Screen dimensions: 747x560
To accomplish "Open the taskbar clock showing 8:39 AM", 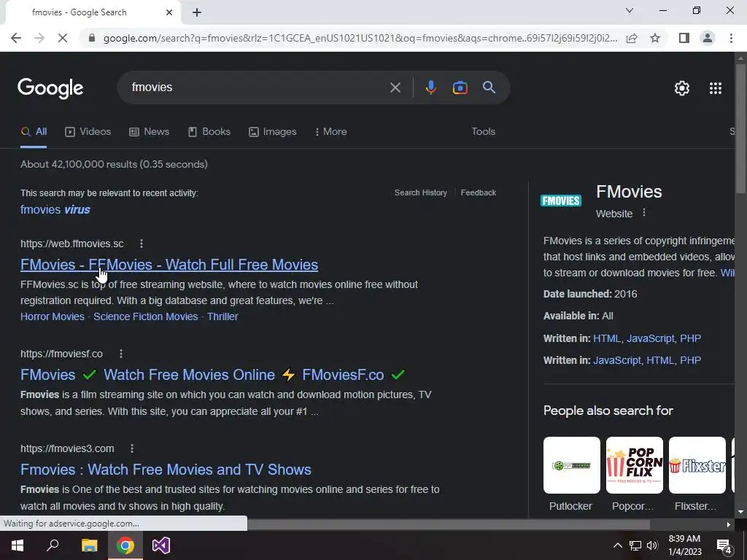I will (x=684, y=545).
